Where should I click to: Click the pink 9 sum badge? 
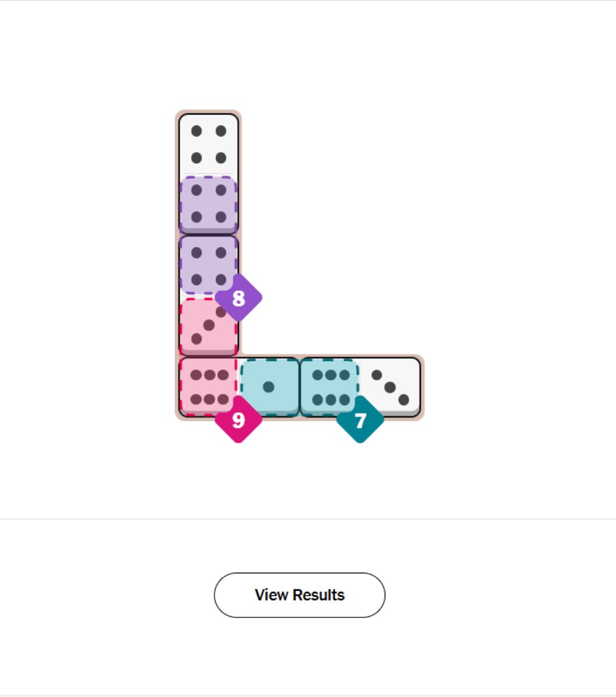click(238, 420)
